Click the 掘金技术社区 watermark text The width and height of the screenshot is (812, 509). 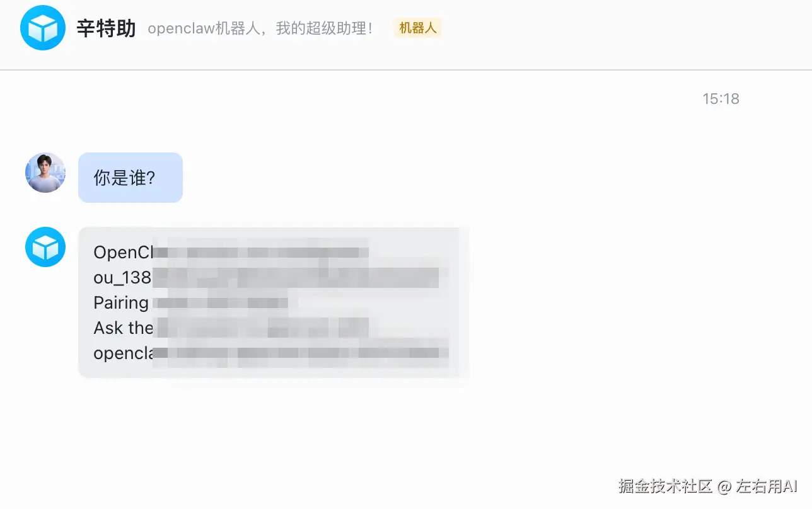[x=666, y=486]
